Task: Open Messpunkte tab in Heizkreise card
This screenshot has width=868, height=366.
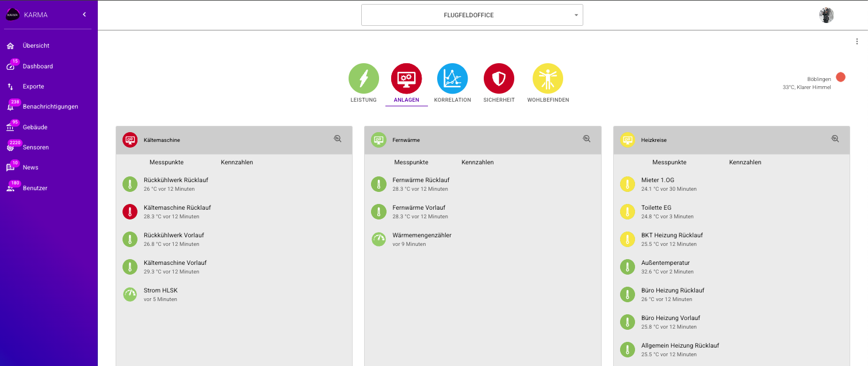Action: [x=669, y=162]
